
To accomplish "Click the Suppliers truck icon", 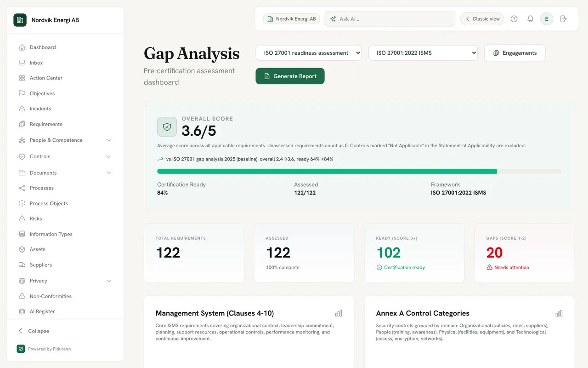I will point(22,265).
